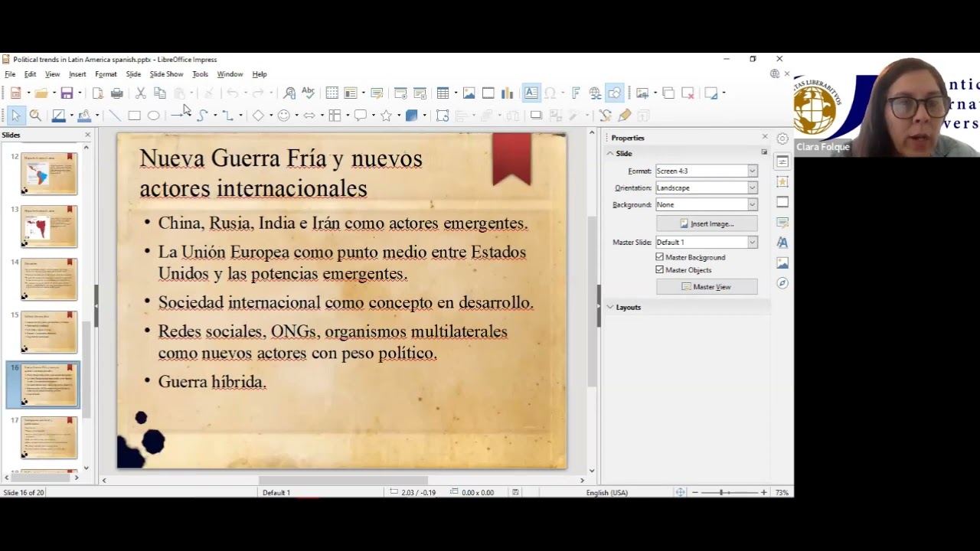
Task: Open the Tools menu
Action: pos(200,74)
